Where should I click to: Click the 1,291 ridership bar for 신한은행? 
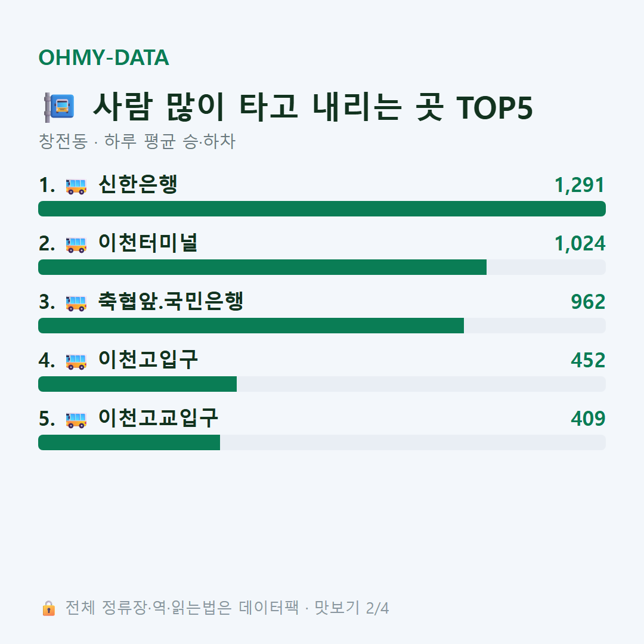322,209
